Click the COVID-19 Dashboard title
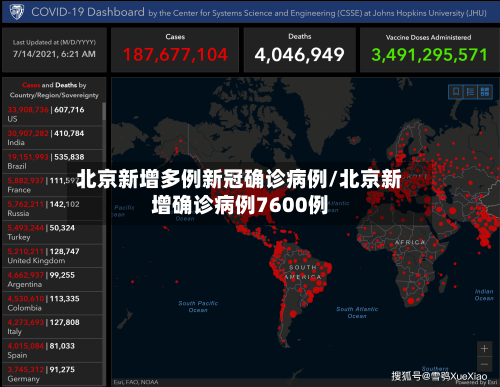Screen dimensions: 500x387 point(88,12)
